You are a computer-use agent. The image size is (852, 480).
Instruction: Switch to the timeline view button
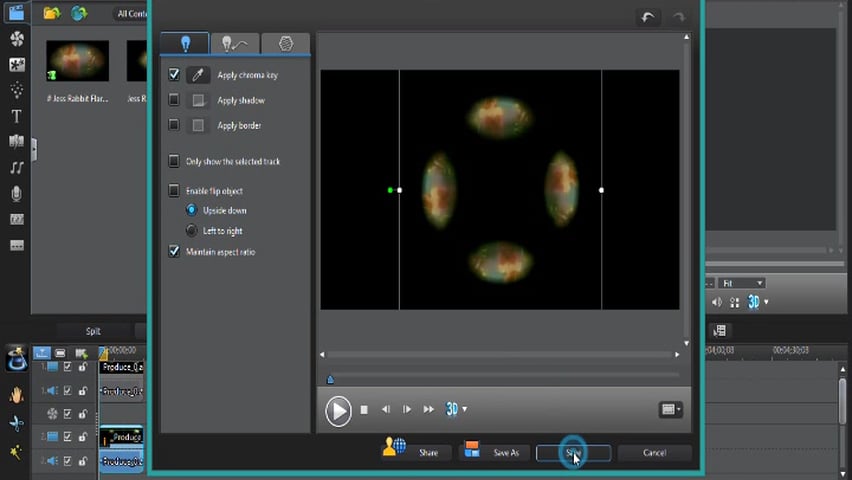pos(42,353)
